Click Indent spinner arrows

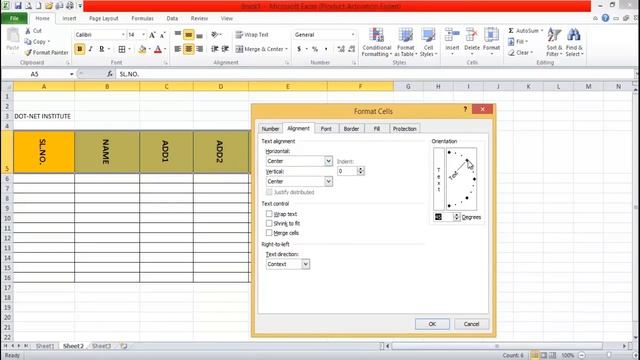pos(360,171)
